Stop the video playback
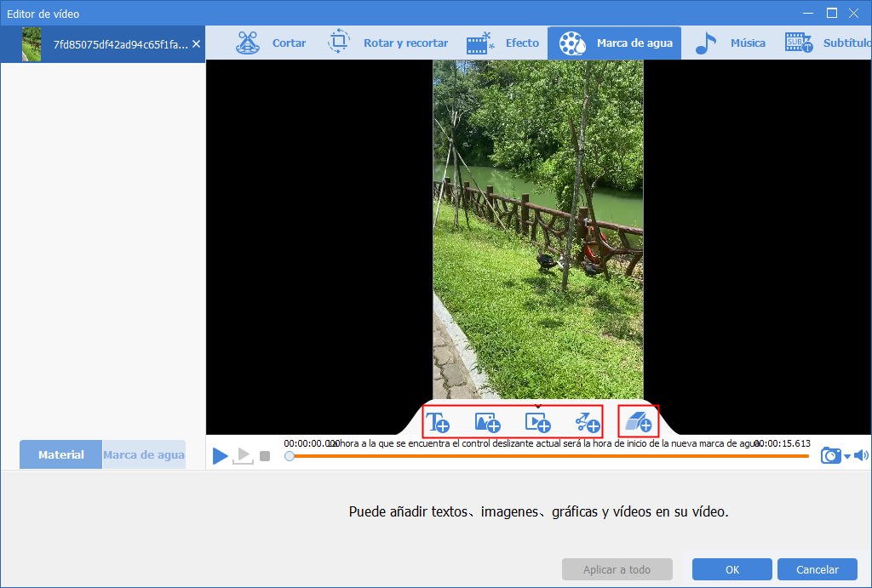 point(265,456)
